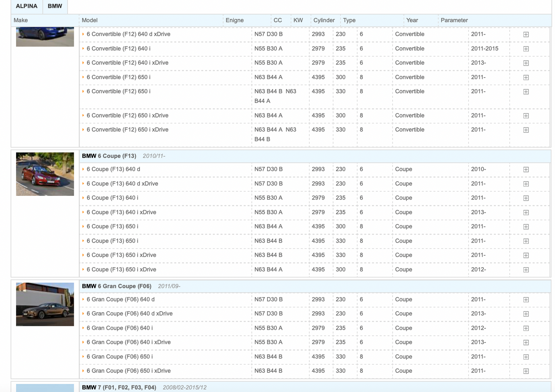This screenshot has height=392, width=555.
Task: Click plus icon for Gran Coupe 650 i xDrive
Action: pyautogui.click(x=526, y=371)
